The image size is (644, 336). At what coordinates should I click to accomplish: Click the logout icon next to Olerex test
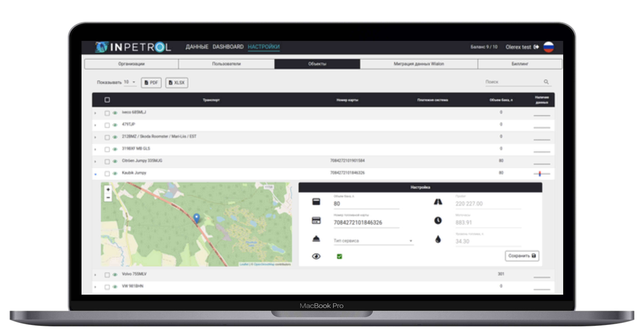click(x=536, y=47)
